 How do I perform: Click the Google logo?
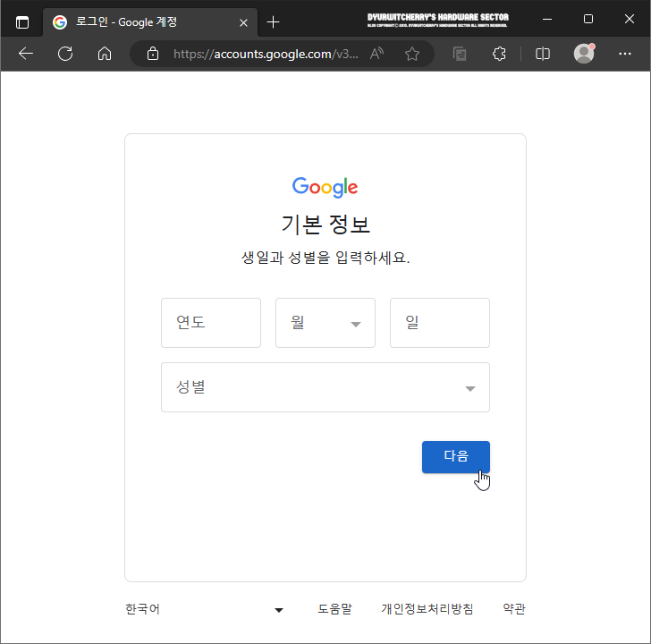[x=325, y=187]
